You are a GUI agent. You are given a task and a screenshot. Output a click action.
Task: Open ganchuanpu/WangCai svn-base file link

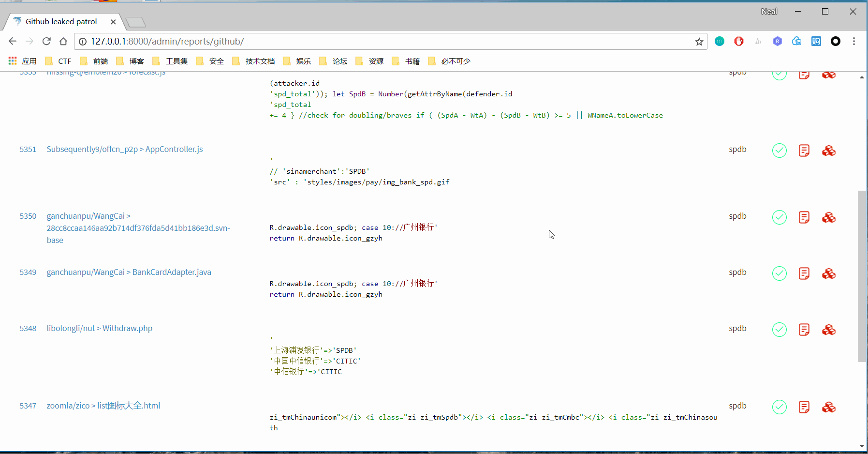[138, 228]
